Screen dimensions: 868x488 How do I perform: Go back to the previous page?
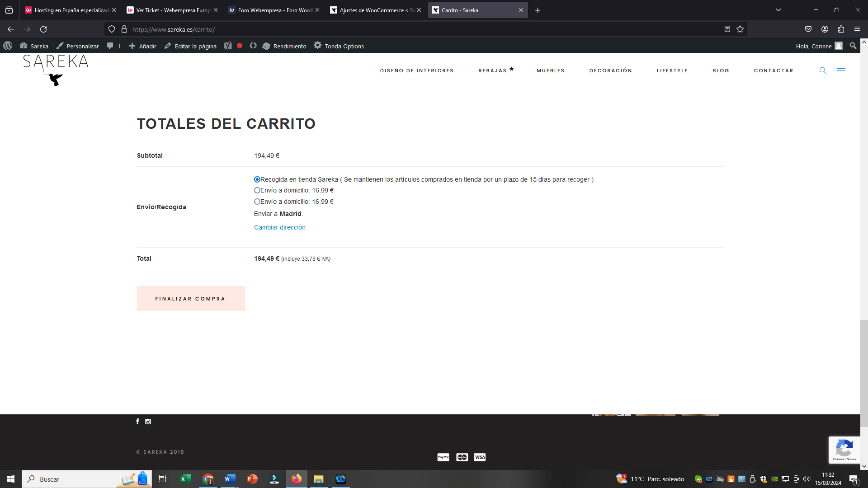point(11,29)
